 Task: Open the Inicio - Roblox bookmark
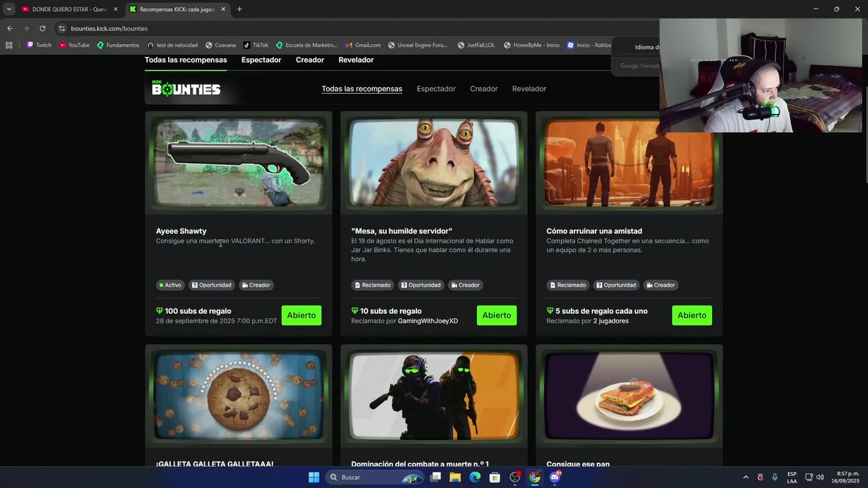589,45
